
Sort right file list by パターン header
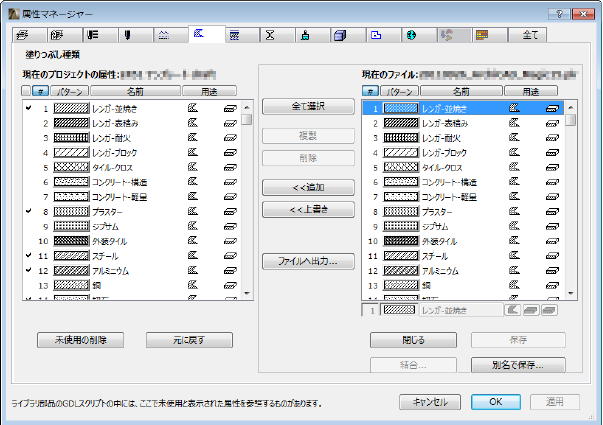click(x=400, y=91)
